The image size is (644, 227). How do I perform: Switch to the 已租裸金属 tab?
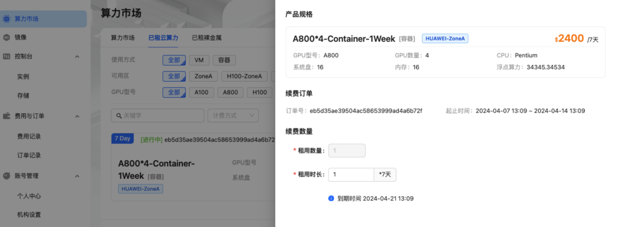tap(206, 38)
